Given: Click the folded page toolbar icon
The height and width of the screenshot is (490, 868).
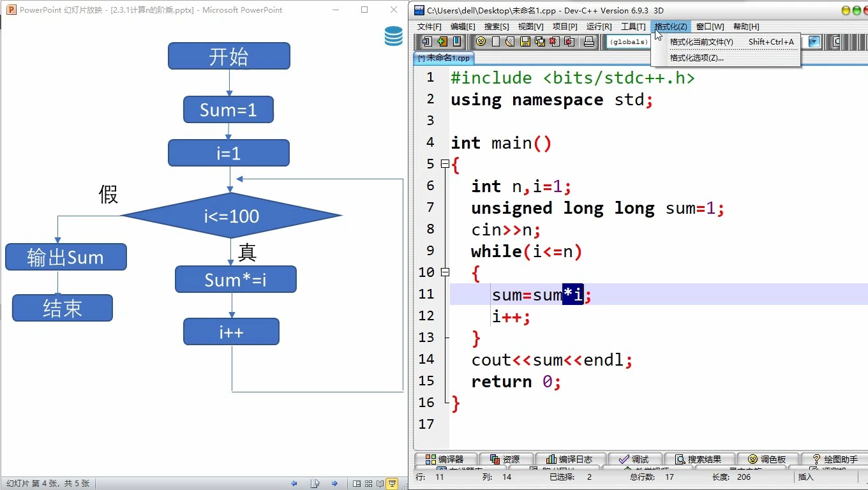Looking at the screenshot, I should coord(510,41).
